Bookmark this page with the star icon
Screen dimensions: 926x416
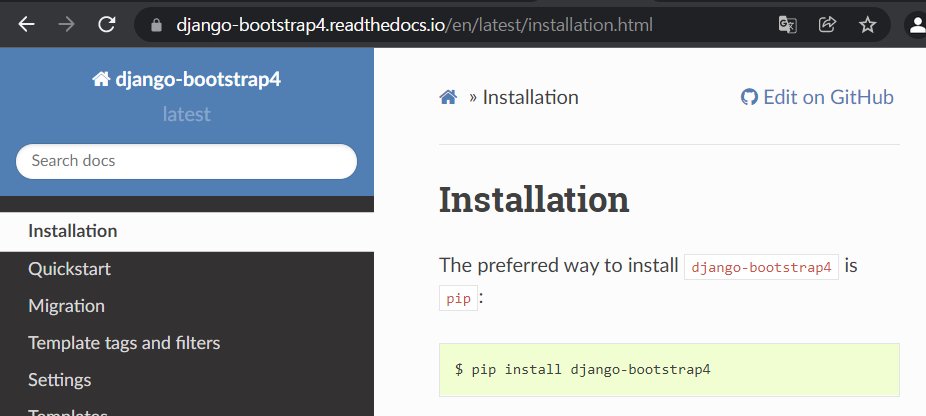pyautogui.click(x=867, y=25)
